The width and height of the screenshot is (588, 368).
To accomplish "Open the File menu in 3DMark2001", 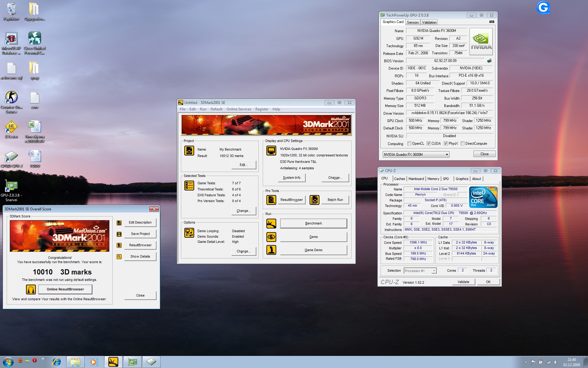I will [183, 109].
